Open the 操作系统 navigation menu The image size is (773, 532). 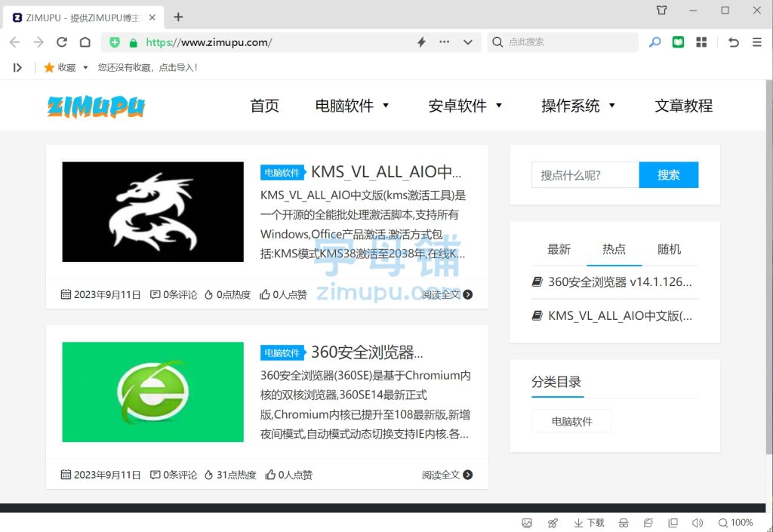point(571,106)
